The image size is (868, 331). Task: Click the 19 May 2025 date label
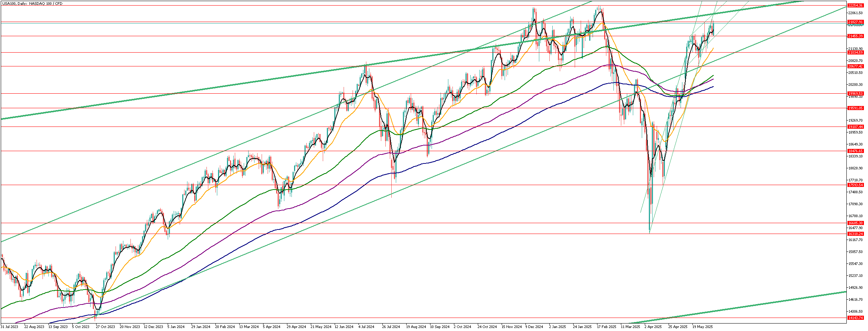tap(703, 327)
